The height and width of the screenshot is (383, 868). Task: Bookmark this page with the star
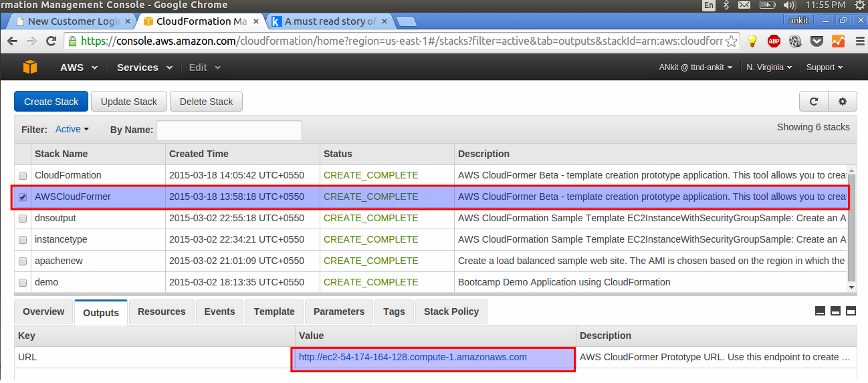click(x=731, y=41)
